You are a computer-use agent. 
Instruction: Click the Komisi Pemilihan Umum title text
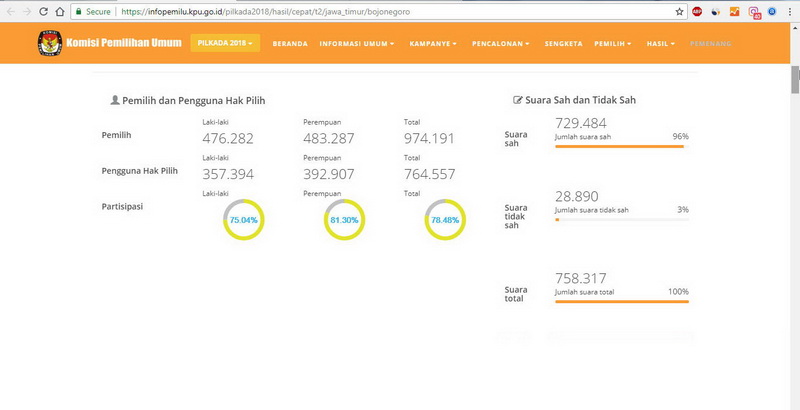click(123, 43)
